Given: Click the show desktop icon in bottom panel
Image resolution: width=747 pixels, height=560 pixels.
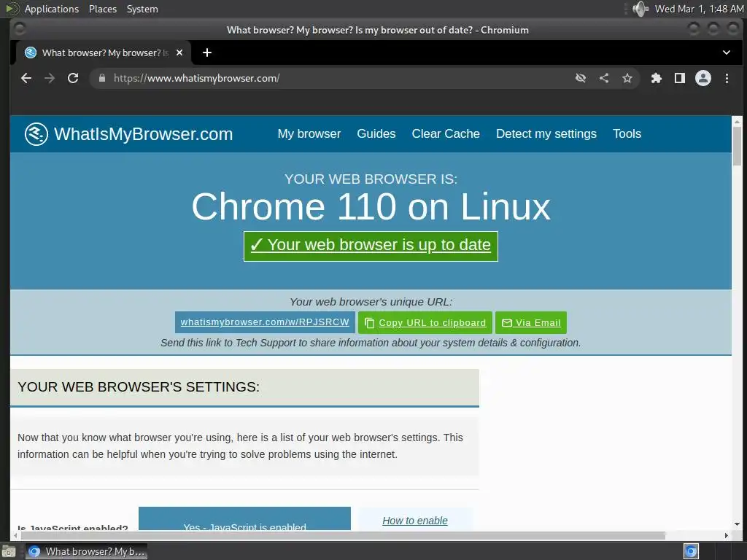Looking at the screenshot, I should [9, 552].
